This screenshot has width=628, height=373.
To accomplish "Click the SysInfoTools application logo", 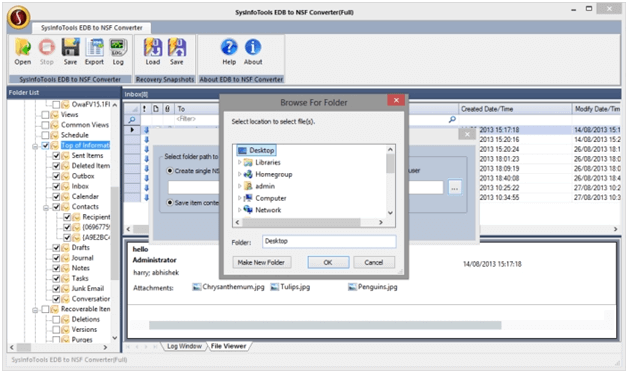I will click(x=18, y=17).
